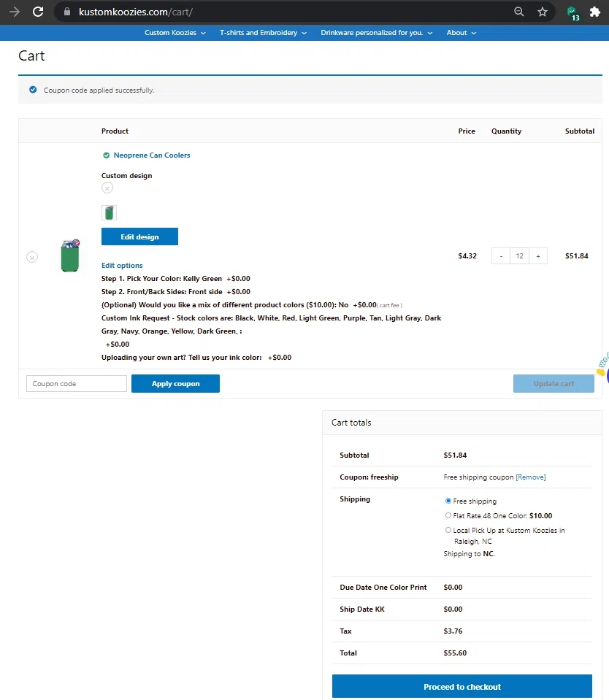Click the blue success checkmark in coupon notice
The width and height of the screenshot is (609, 700).
[33, 90]
